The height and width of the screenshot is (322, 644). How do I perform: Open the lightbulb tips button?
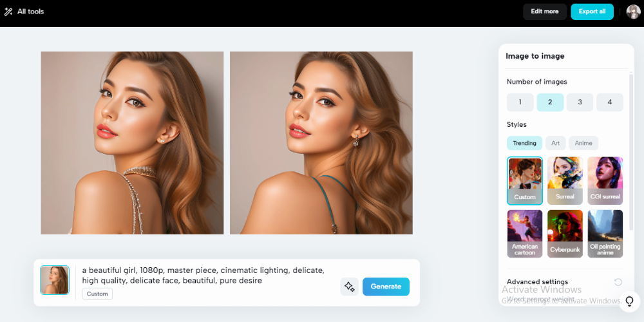click(629, 301)
